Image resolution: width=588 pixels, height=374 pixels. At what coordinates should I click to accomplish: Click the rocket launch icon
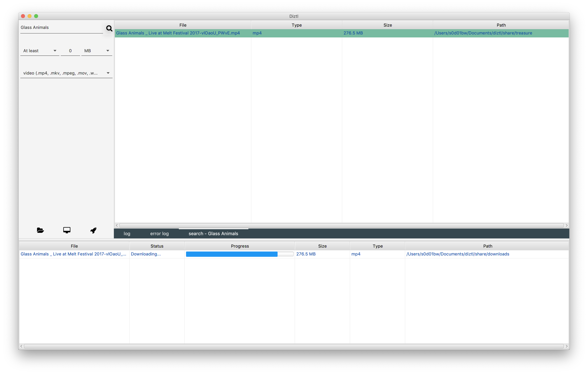[93, 230]
